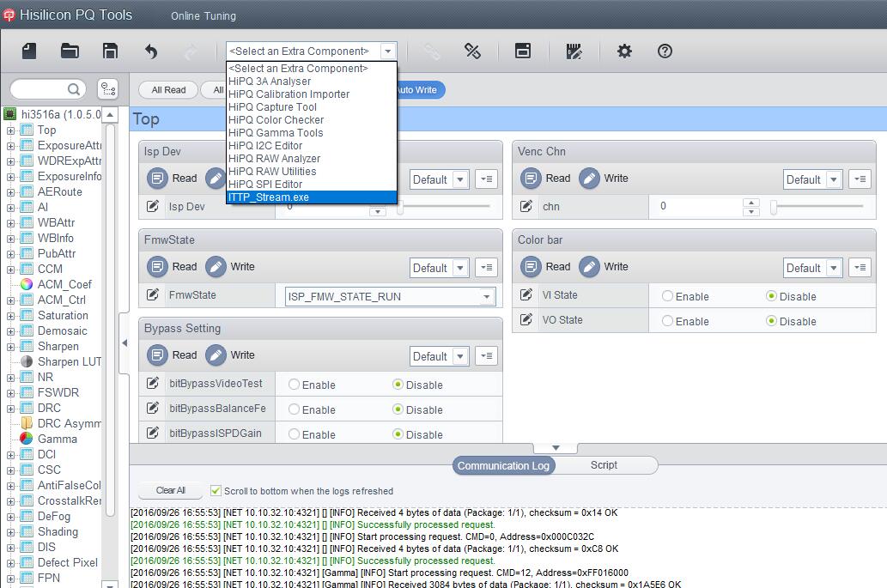Choose HiPQ Gamma Tools from the list

pos(312,133)
